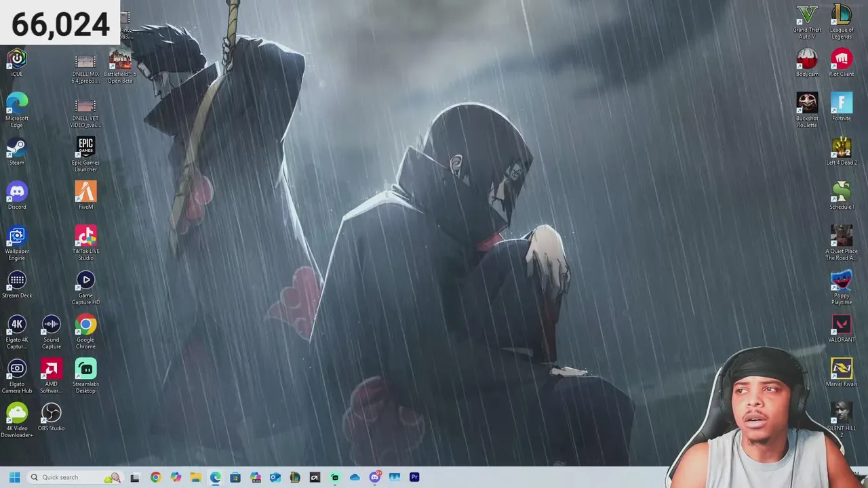
Task: Select the VALORANT desktop shortcut
Action: click(842, 329)
